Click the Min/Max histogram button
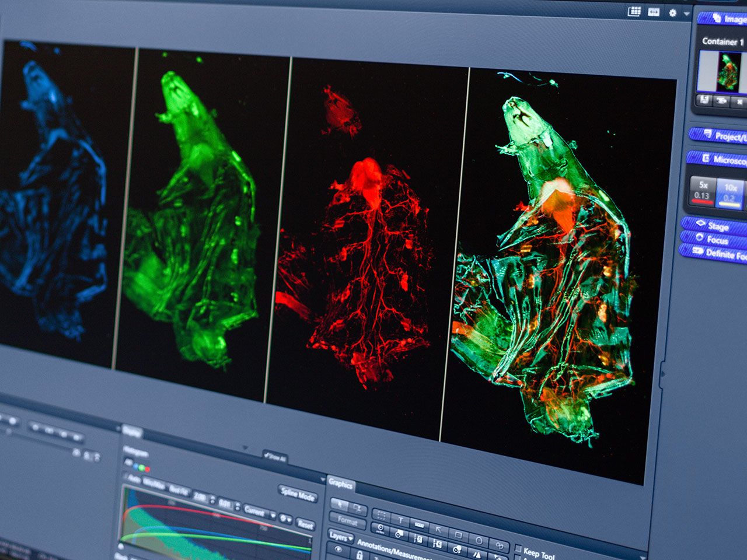 [154, 484]
